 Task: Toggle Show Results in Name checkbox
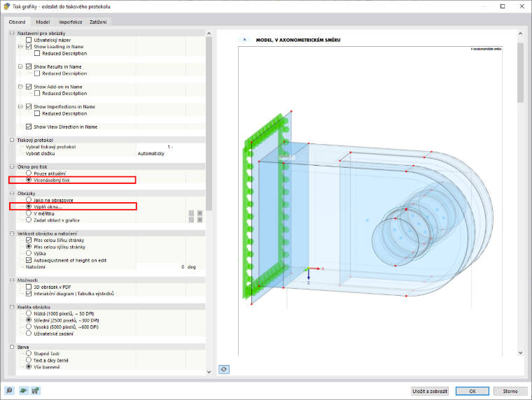pyautogui.click(x=29, y=66)
